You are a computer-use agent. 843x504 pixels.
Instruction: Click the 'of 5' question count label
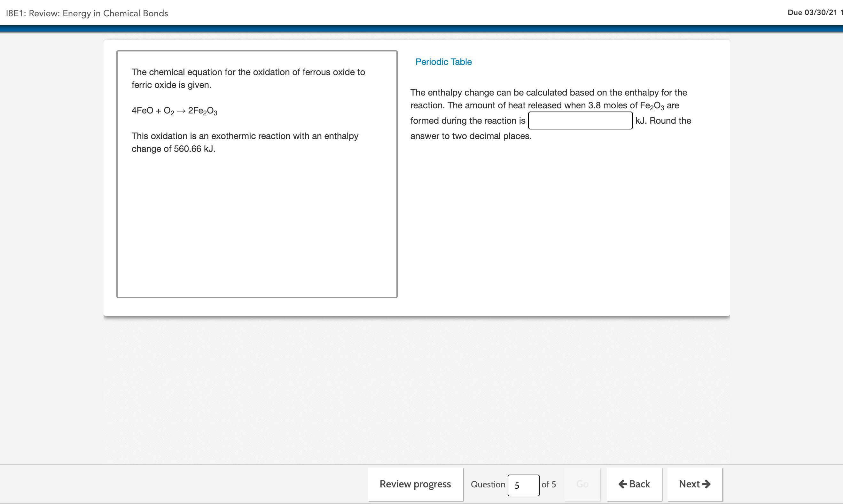(549, 484)
